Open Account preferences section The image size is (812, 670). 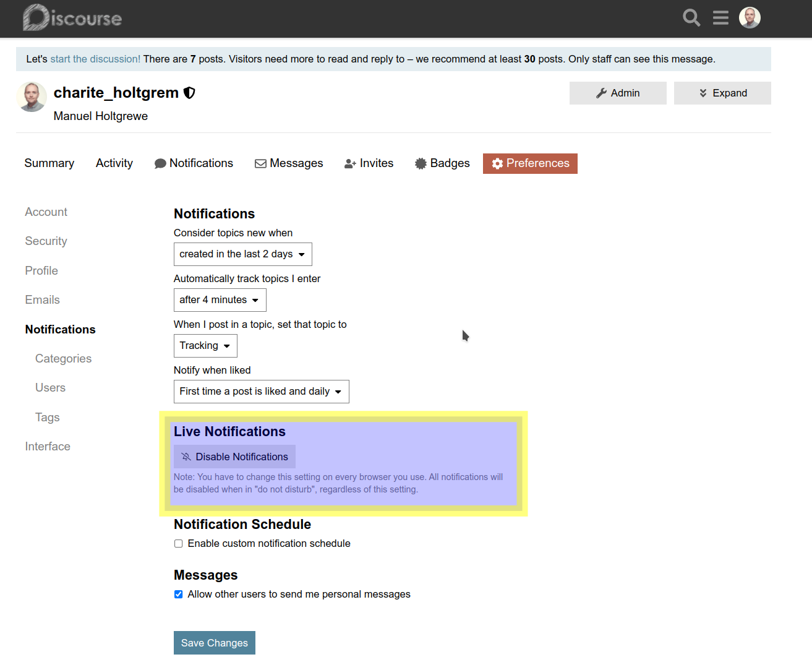coord(46,212)
